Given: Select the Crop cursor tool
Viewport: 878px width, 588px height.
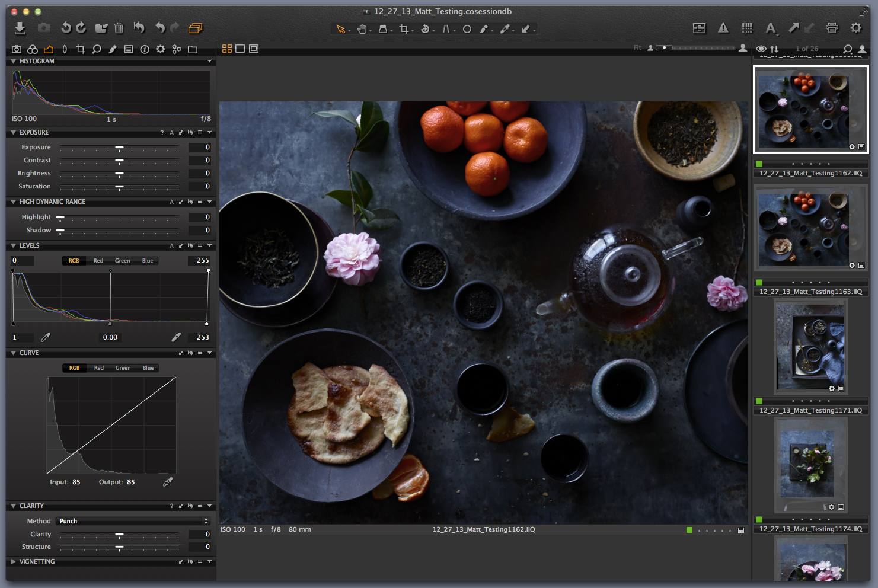Looking at the screenshot, I should pyautogui.click(x=405, y=28).
